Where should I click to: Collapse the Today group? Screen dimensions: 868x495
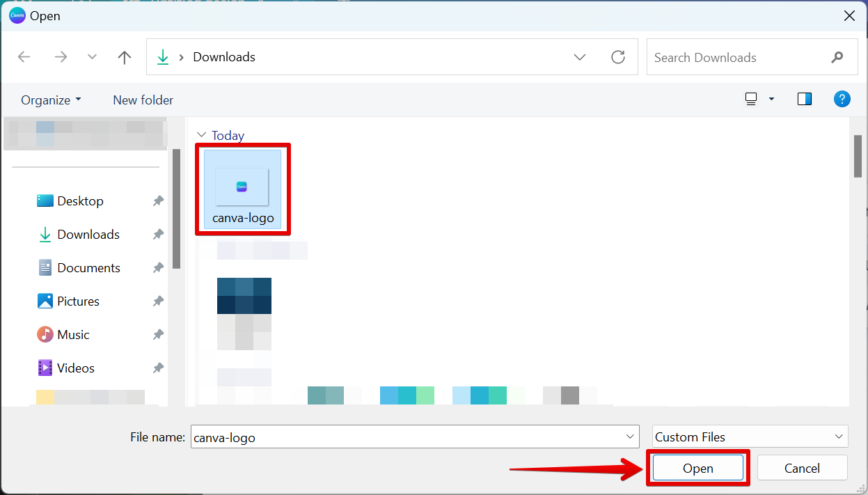point(202,135)
